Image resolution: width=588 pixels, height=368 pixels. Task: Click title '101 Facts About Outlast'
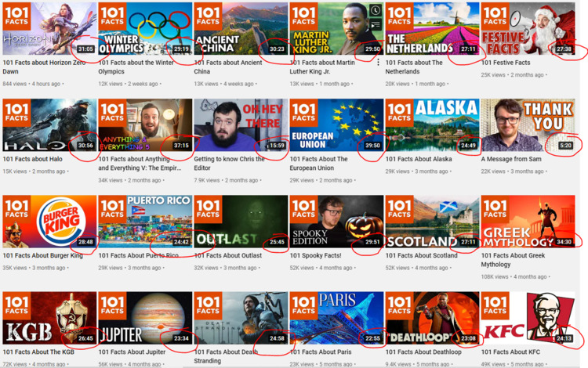pyautogui.click(x=228, y=256)
